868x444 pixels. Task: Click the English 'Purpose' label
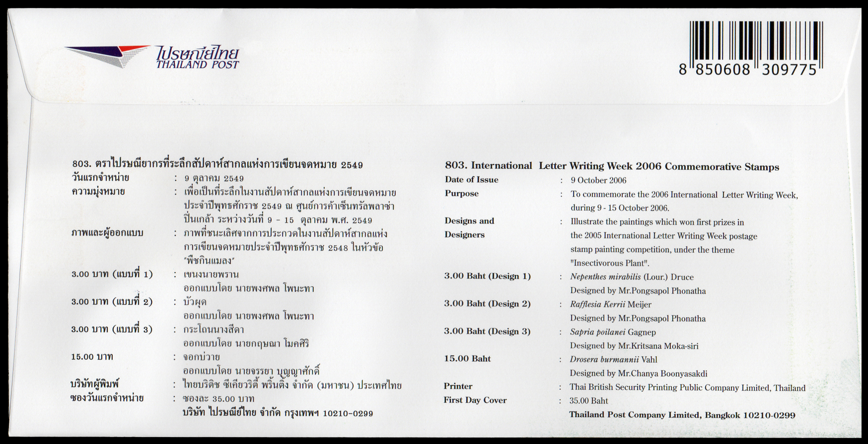click(461, 194)
